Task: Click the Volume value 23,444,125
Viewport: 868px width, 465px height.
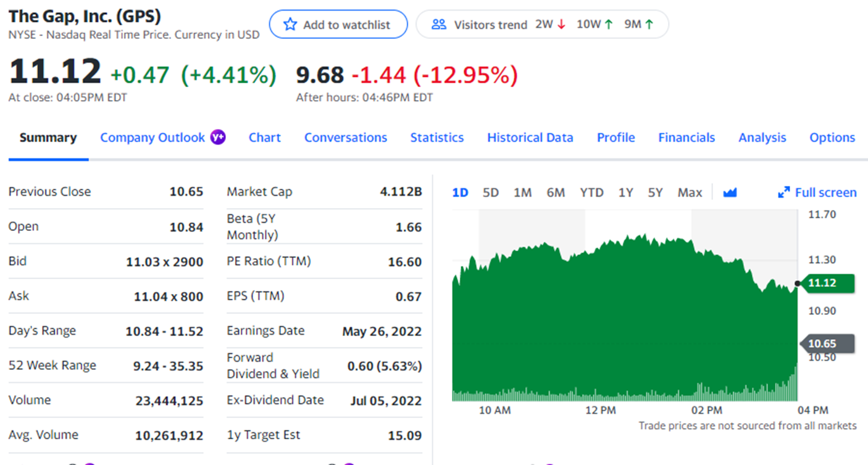Action: click(169, 401)
